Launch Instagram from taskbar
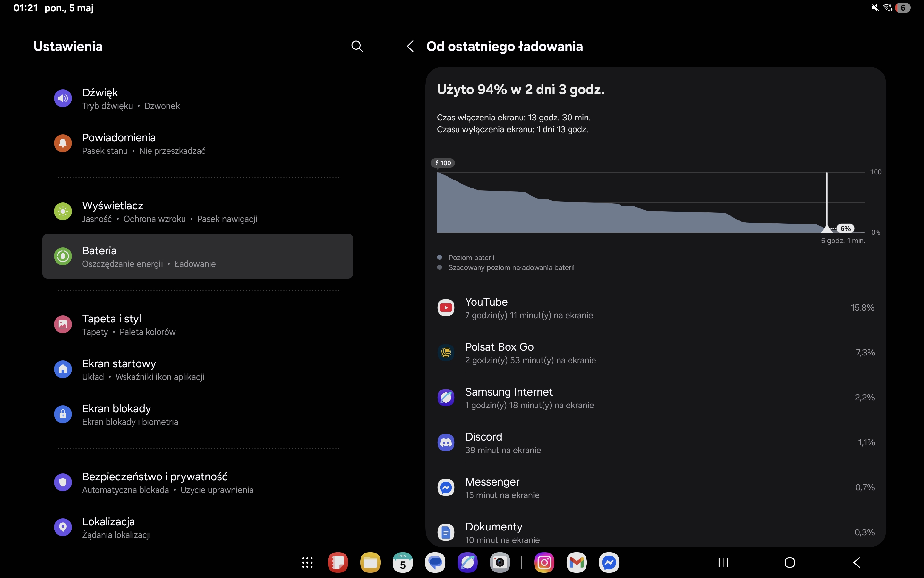The width and height of the screenshot is (924, 578). pyautogui.click(x=544, y=562)
